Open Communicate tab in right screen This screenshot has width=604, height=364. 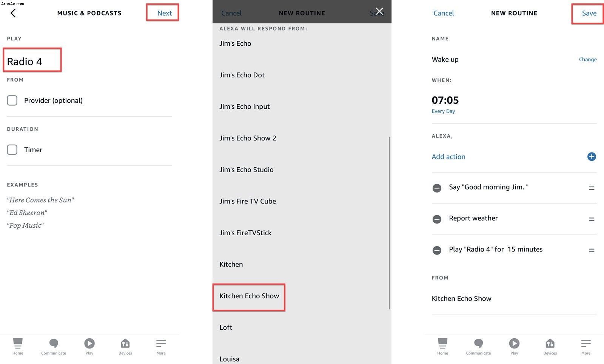coord(478,346)
